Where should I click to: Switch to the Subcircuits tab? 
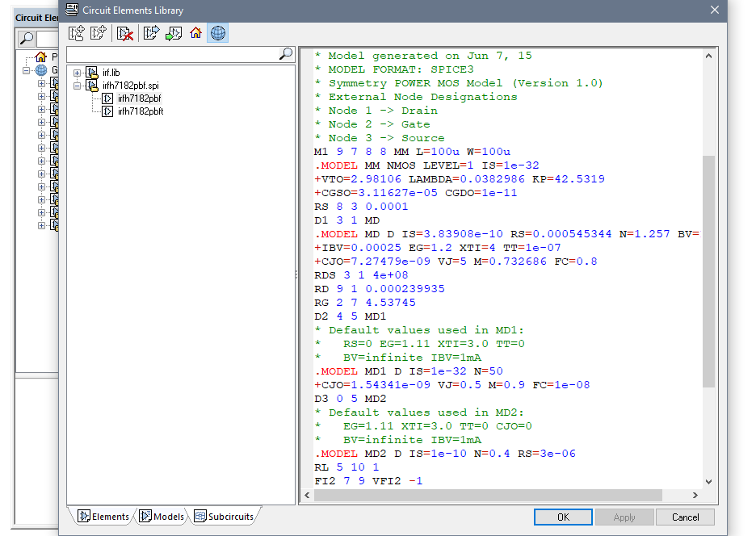224,517
